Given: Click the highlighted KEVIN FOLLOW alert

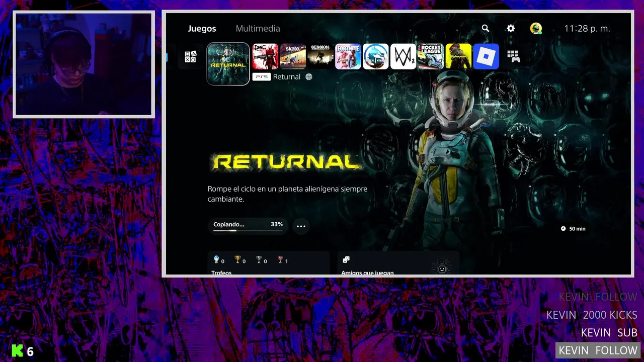Looking at the screenshot, I should coord(598,350).
